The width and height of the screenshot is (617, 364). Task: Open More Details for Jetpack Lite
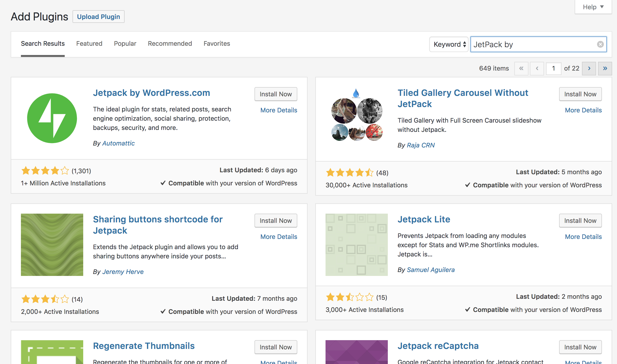(583, 237)
